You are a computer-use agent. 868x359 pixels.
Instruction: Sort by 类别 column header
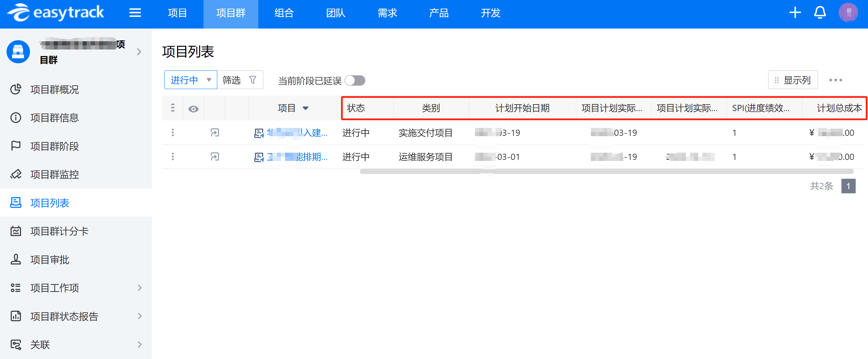point(431,108)
